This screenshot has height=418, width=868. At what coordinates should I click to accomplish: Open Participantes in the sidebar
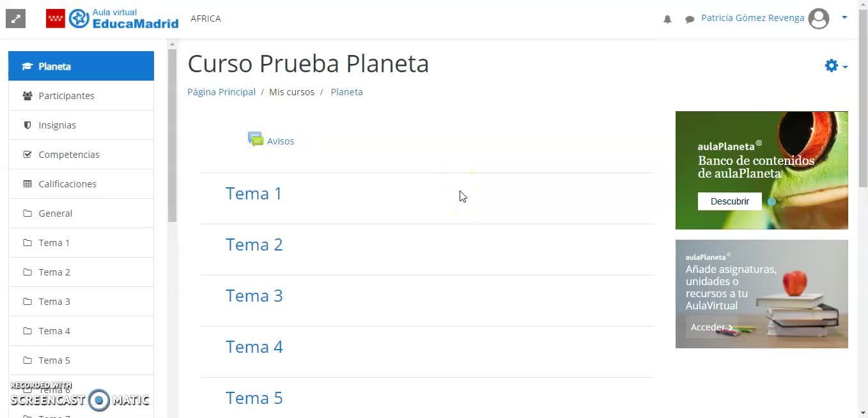coord(66,96)
